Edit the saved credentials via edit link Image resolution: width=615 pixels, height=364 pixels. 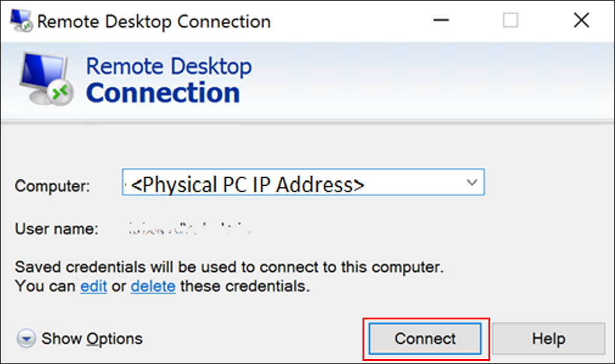[94, 286]
